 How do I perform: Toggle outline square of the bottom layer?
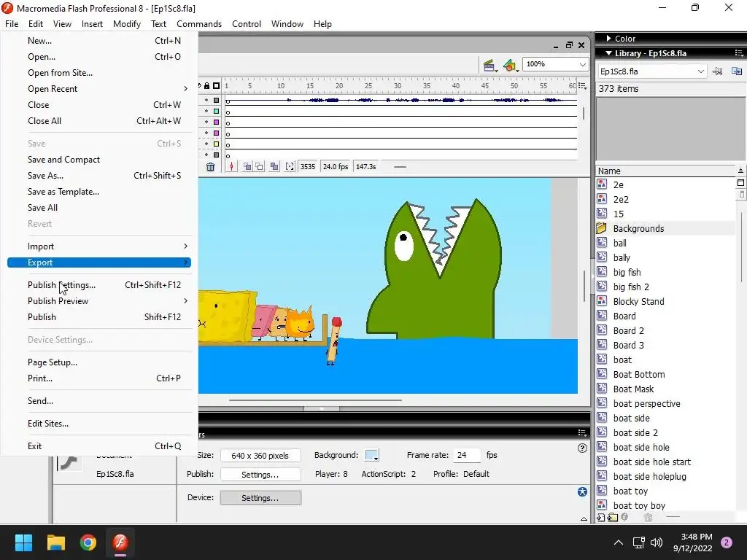[216, 155]
